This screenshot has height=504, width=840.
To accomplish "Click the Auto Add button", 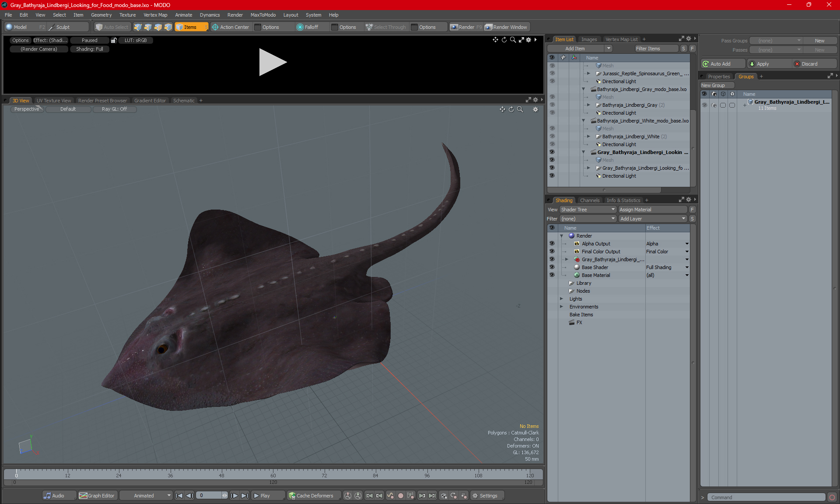I will [x=723, y=64].
